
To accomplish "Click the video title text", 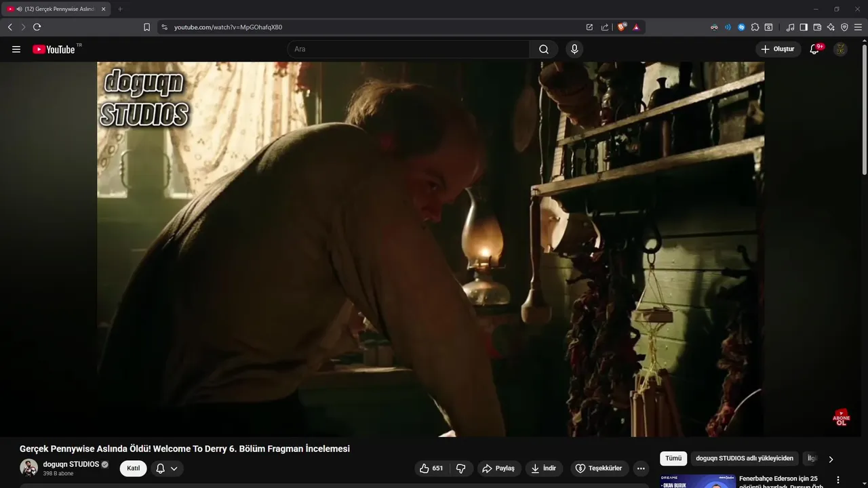I will [x=184, y=449].
